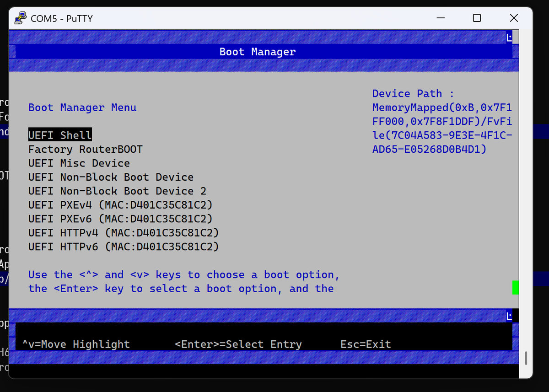Image resolution: width=549 pixels, height=392 pixels.
Task: Click the COM5 - PuTTY window title
Action: [x=61, y=19]
